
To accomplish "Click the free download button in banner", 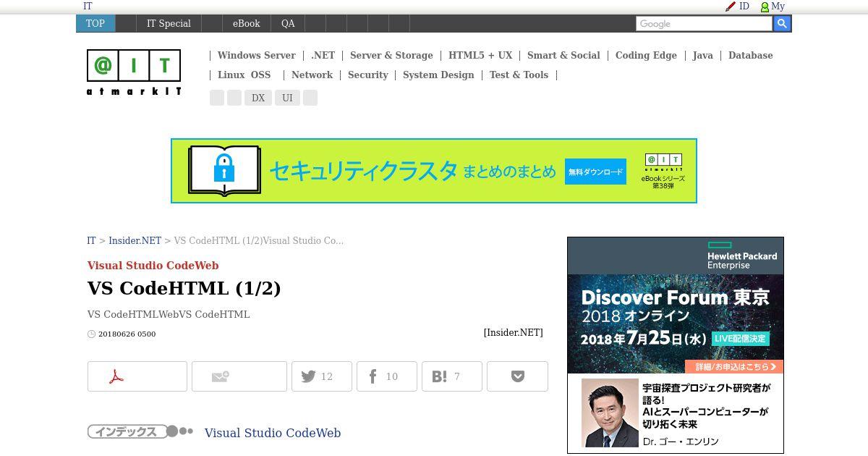I will tap(595, 172).
